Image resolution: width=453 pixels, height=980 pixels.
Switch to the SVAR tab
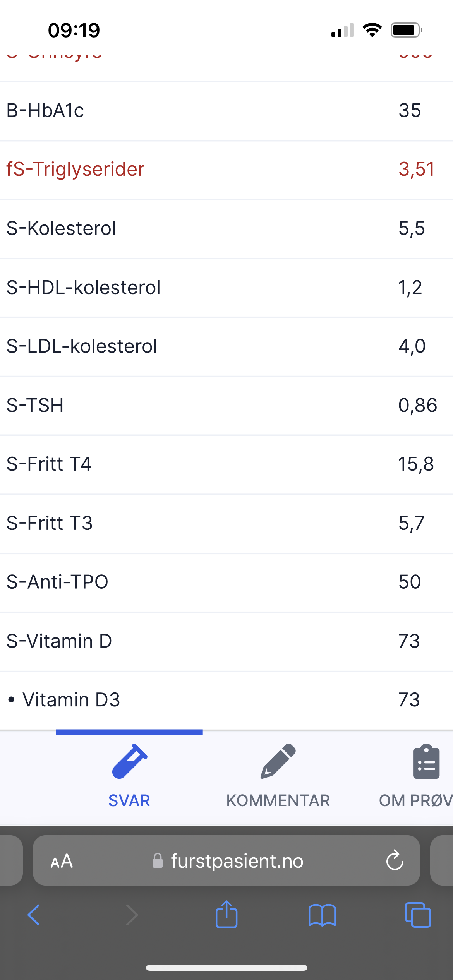(x=129, y=800)
